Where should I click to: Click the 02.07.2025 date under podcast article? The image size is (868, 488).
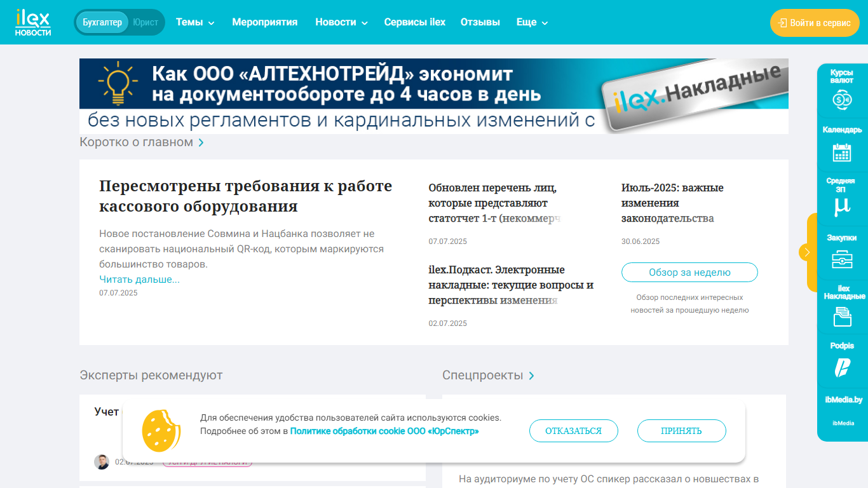pos(448,323)
